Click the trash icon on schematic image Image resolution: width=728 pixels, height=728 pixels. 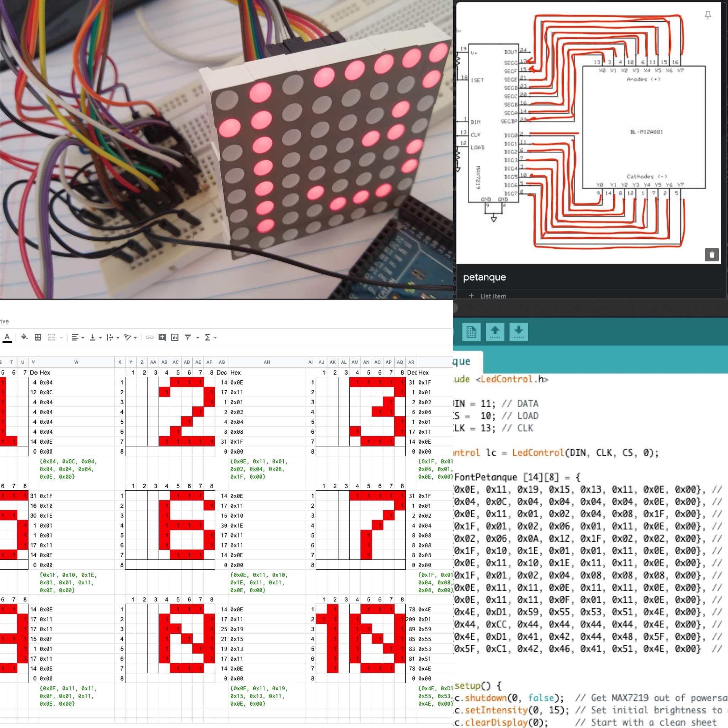712,255
